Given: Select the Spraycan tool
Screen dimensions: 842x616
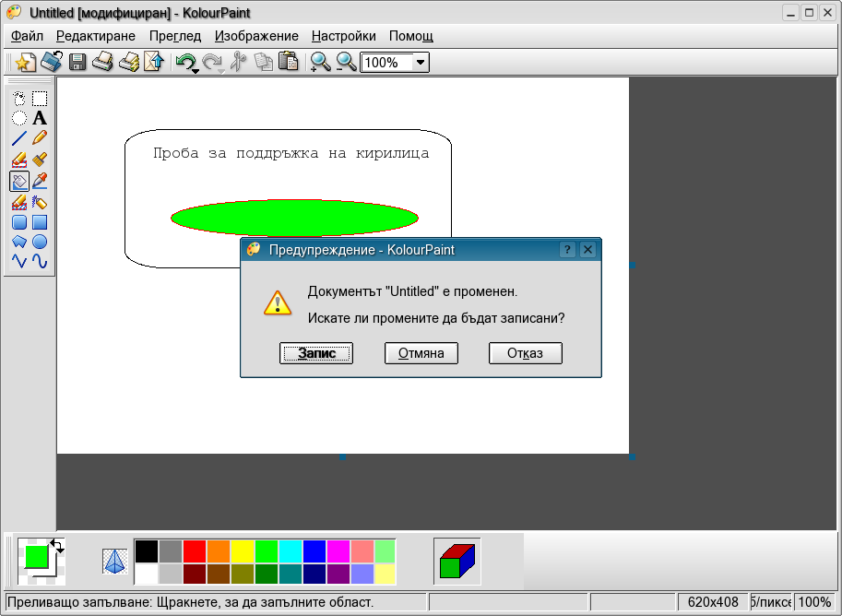Looking at the screenshot, I should coord(40,202).
